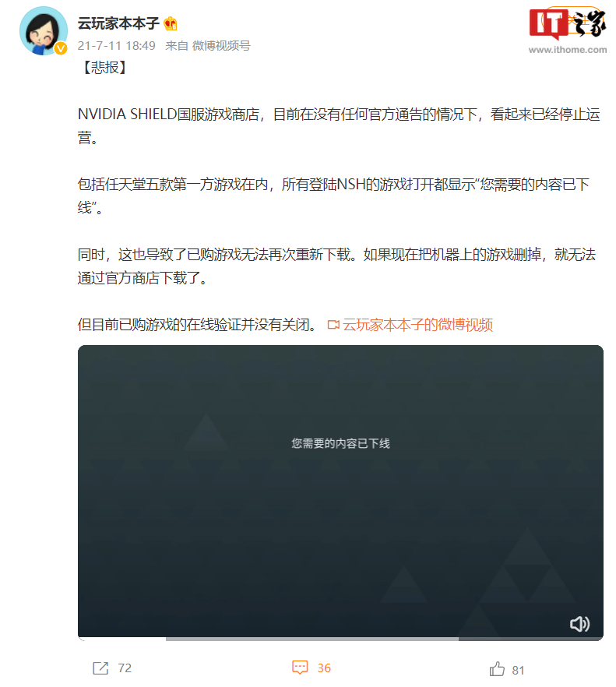The image size is (616, 687).
Task: Play the video showing 您需要的内容已下线
Action: coord(340,491)
